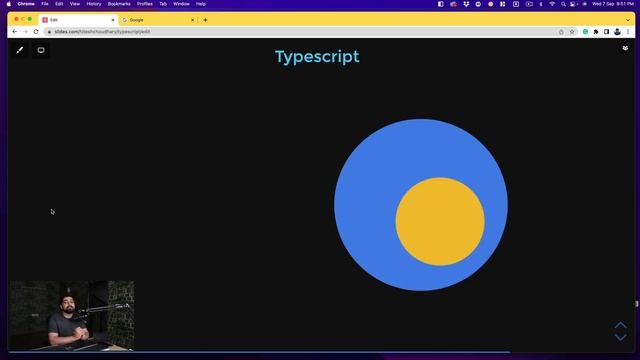The width and height of the screenshot is (640, 360).
Task: Click the Dropbox-like icon at the slide's top right
Action: click(x=625, y=48)
